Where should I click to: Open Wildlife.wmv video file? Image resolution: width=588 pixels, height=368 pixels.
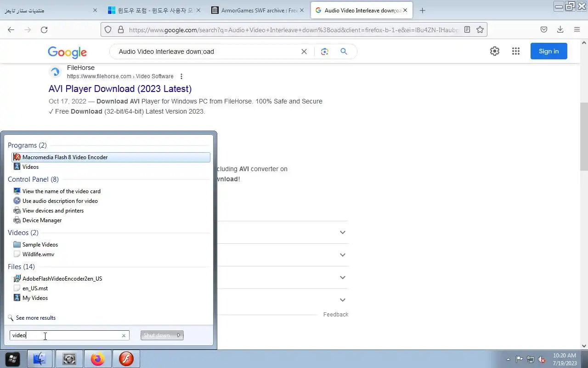point(38,254)
